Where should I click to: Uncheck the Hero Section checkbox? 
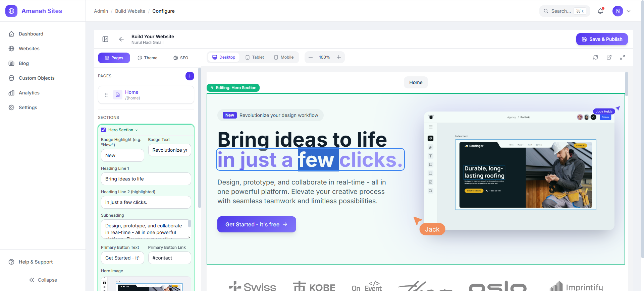pos(104,130)
